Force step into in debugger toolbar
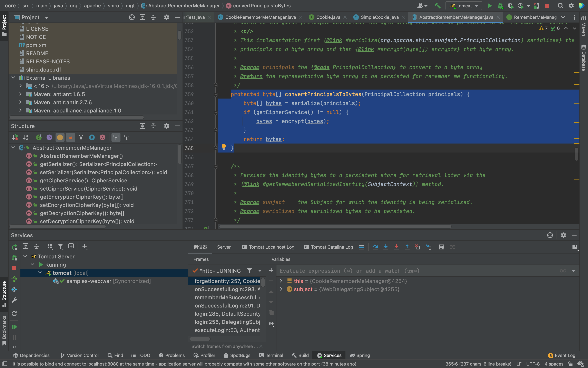This screenshot has height=368, width=588. click(396, 247)
